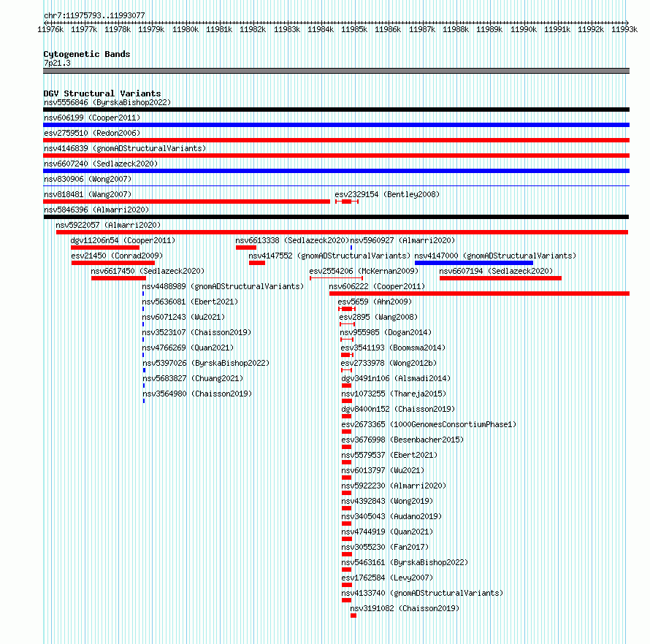Select esv2733978 (Wong2012b) label
The width and height of the screenshot is (650, 644).
point(389,363)
